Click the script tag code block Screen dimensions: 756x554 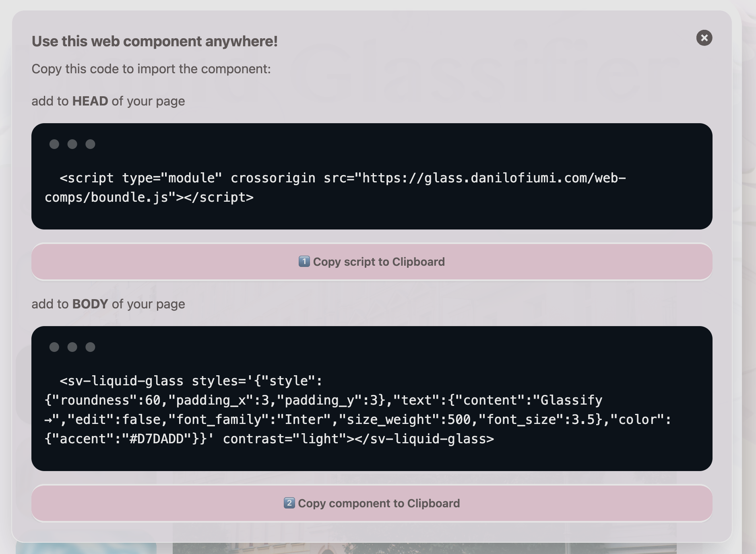pyautogui.click(x=372, y=176)
